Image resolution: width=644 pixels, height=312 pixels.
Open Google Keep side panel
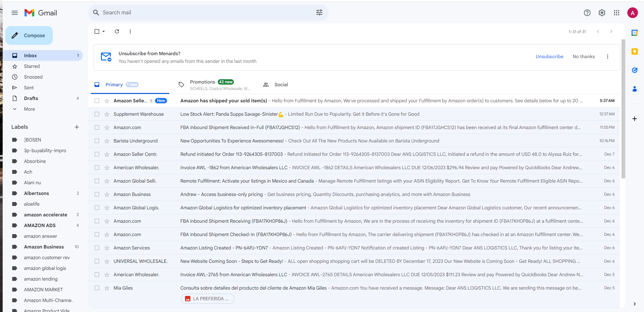pos(635,51)
